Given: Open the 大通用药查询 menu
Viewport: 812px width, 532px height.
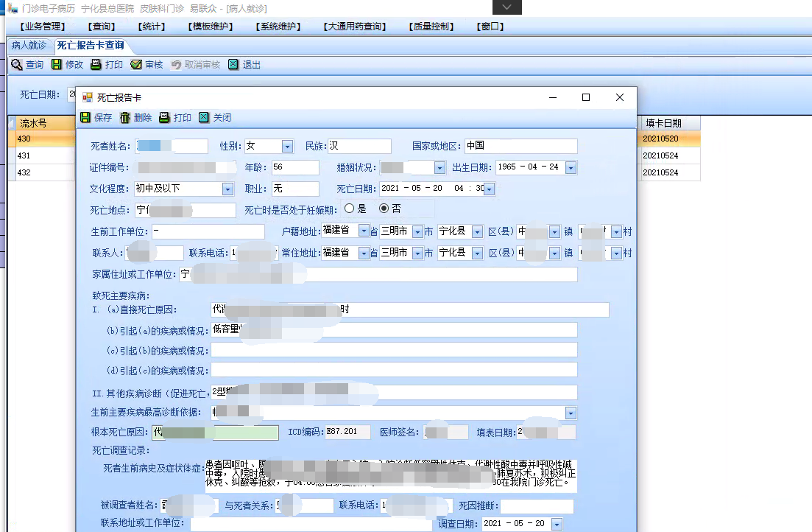Looking at the screenshot, I should 355,27.
